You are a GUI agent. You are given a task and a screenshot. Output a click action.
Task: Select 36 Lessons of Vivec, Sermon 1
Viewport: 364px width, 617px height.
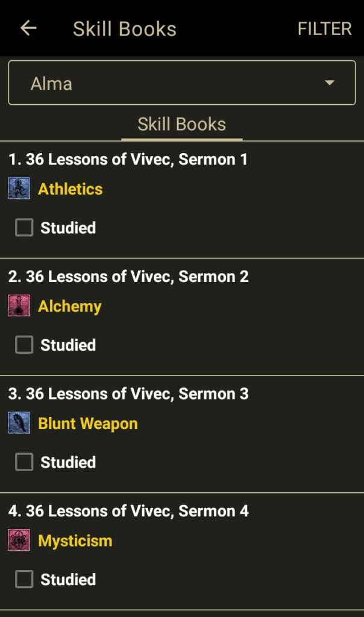[128, 160]
